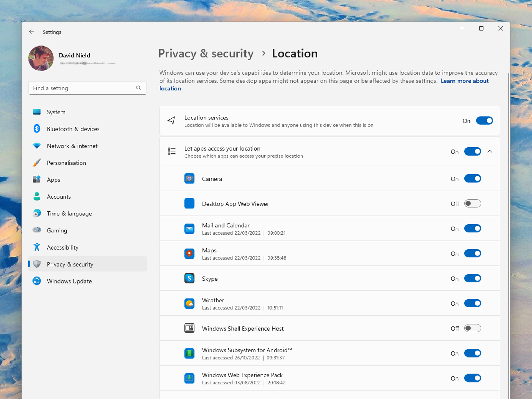The height and width of the screenshot is (399, 532).
Task: Select Privacy & security in the sidebar
Action: 70,264
